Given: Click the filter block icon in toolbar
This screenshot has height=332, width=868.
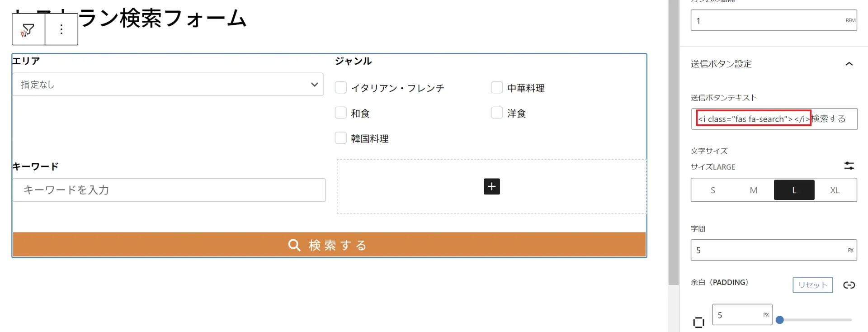Looking at the screenshot, I should pos(28,30).
